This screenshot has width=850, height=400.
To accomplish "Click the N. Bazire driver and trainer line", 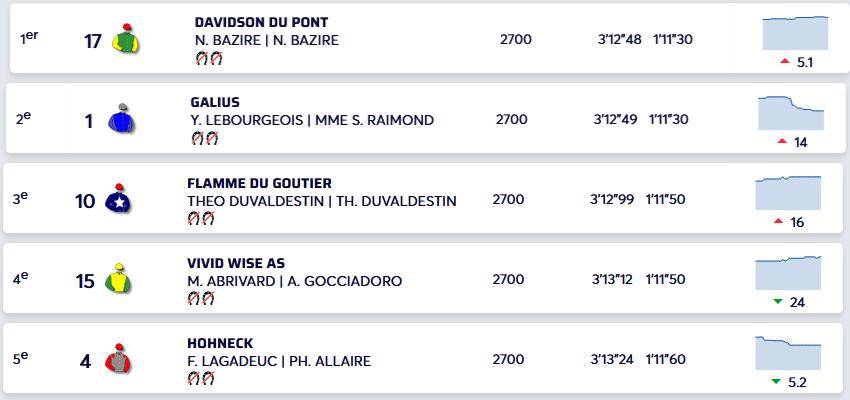I will pos(267,40).
